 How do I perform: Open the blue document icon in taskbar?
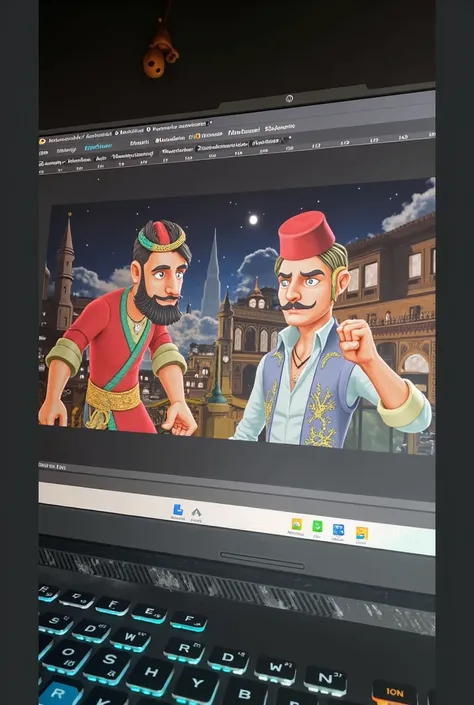click(x=178, y=509)
